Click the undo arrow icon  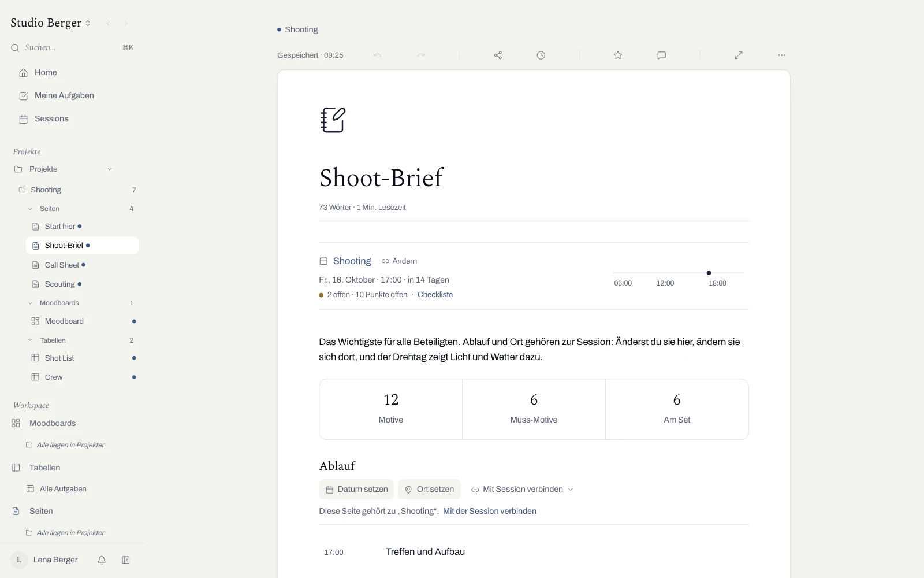(x=377, y=55)
